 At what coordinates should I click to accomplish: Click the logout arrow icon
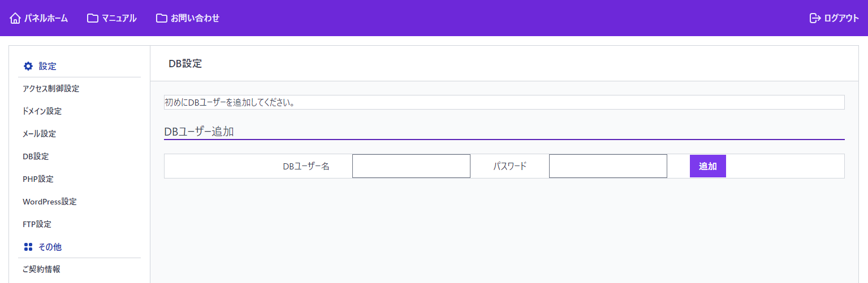[x=815, y=18]
